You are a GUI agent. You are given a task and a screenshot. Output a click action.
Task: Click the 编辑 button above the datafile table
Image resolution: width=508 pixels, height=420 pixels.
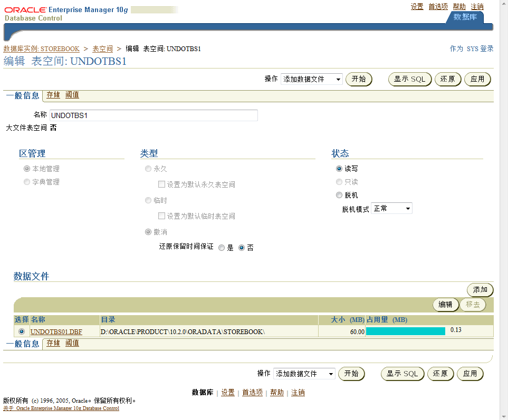pyautogui.click(x=445, y=305)
